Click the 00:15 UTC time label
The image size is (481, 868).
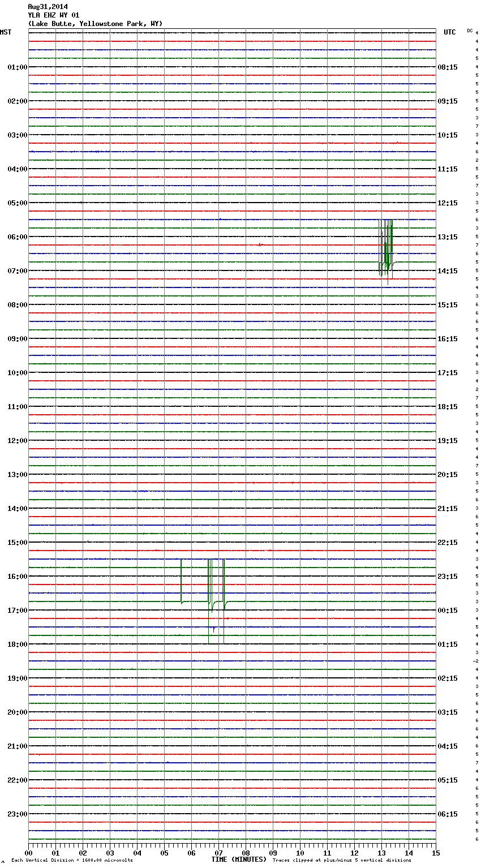(x=448, y=611)
